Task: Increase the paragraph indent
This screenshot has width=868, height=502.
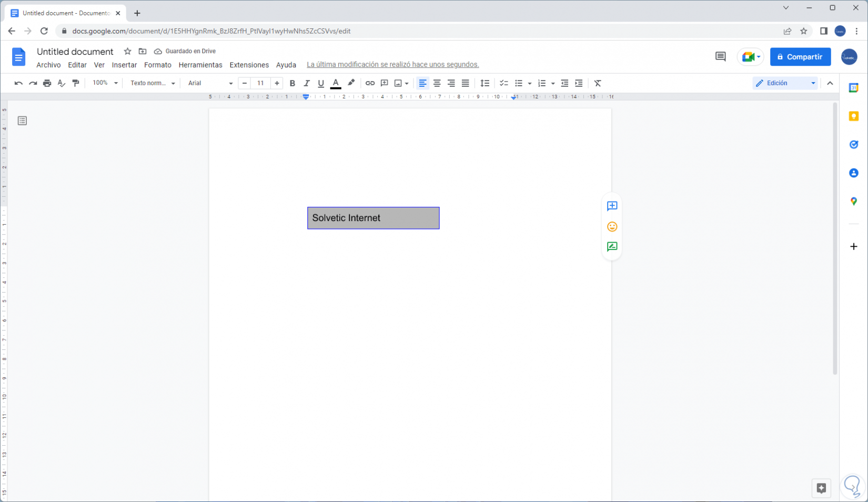Action: click(579, 83)
